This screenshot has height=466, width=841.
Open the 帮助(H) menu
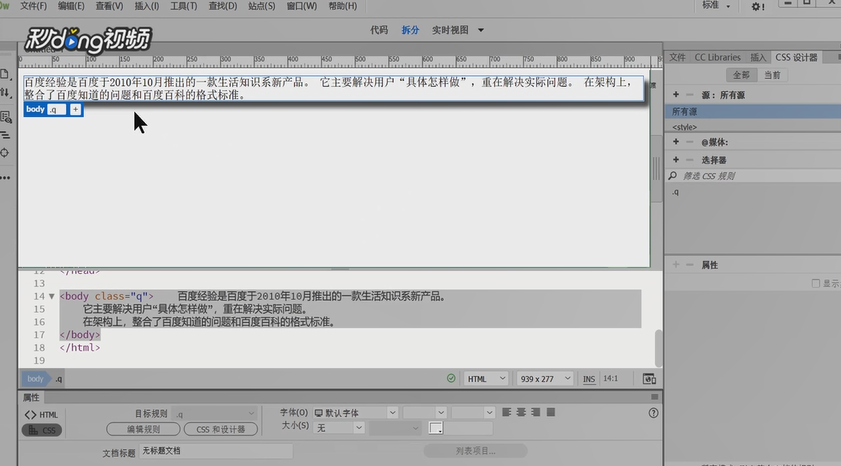342,6
